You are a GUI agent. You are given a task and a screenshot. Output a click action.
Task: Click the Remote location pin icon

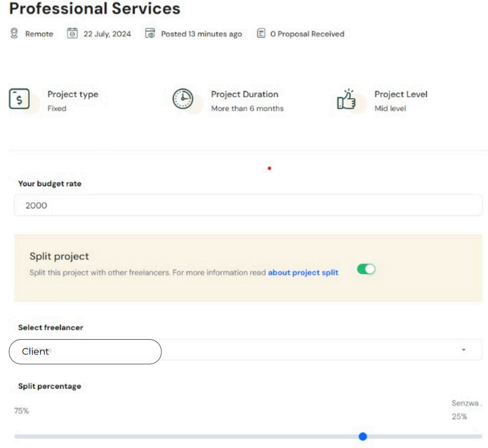click(x=14, y=33)
